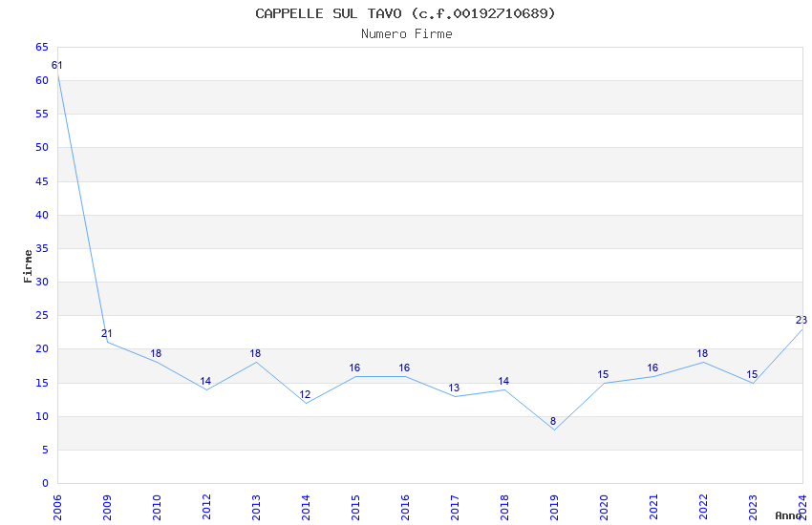Click x-axis year label 2010
This screenshot has width=812, height=525.
(x=157, y=508)
